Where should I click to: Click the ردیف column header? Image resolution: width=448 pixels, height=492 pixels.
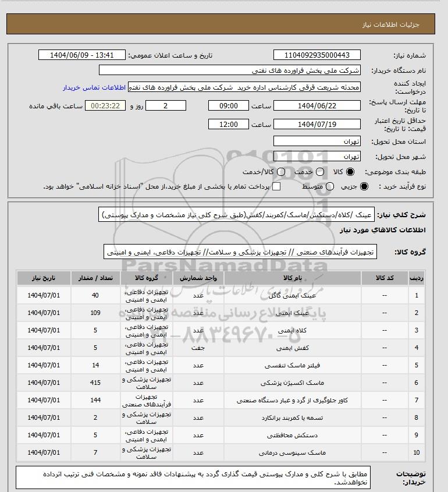point(417,278)
